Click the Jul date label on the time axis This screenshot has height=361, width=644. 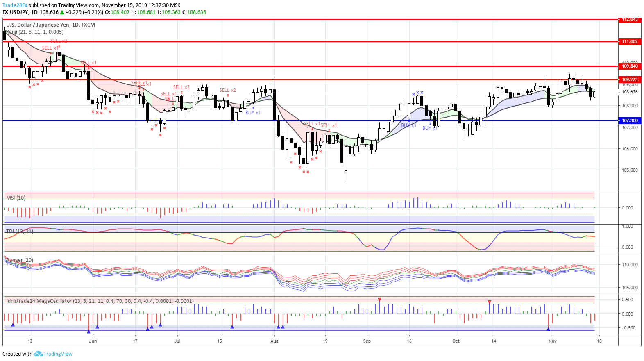point(177,341)
